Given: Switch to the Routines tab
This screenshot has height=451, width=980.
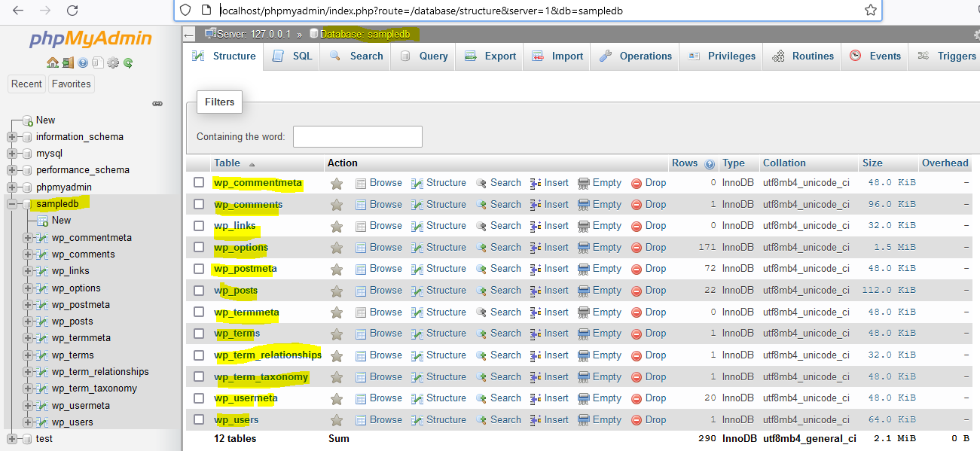Looking at the screenshot, I should pyautogui.click(x=802, y=56).
